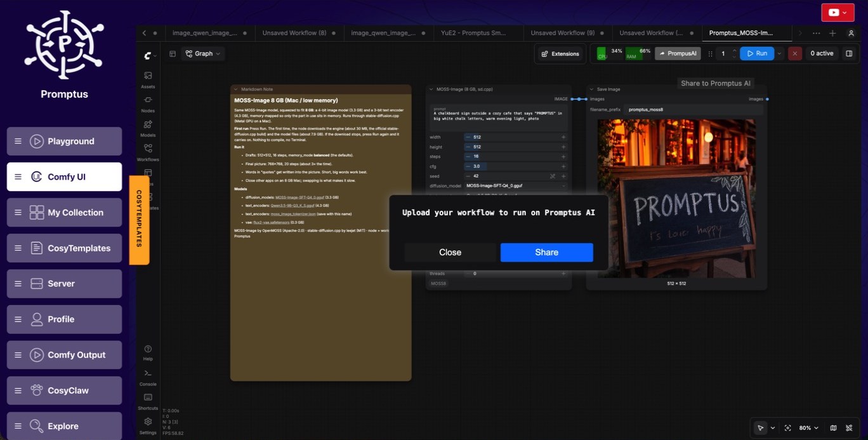Navigate tabs back with left chevron
868x440 pixels.
click(145, 33)
